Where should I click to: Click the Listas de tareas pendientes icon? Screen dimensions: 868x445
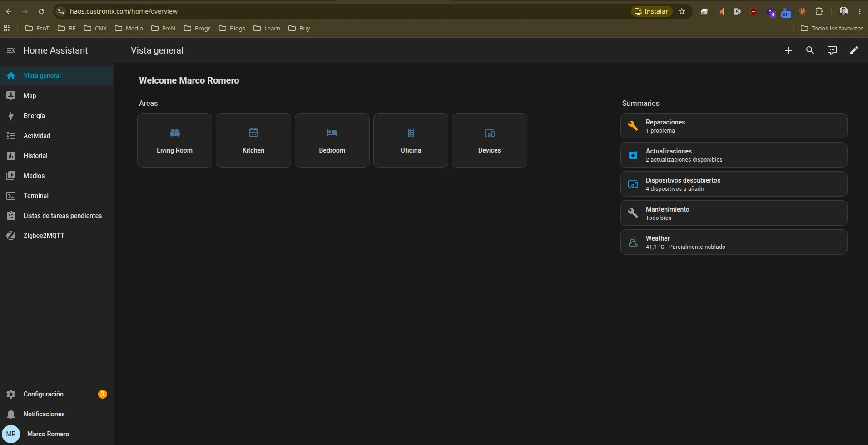[11, 216]
